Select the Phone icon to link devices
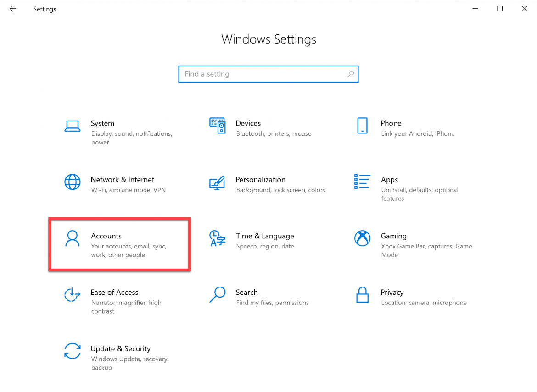537x392 pixels. [362, 126]
